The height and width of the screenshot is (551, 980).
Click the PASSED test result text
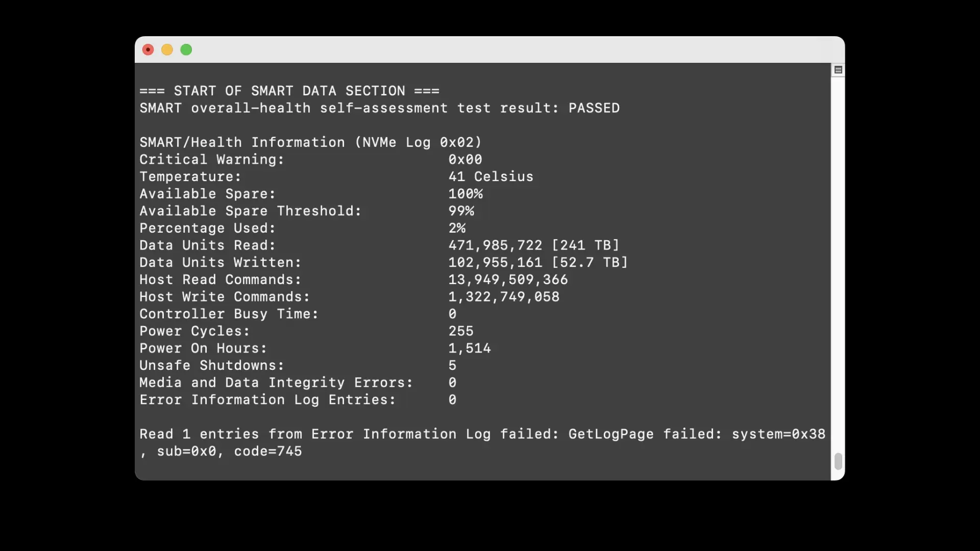[x=594, y=108]
